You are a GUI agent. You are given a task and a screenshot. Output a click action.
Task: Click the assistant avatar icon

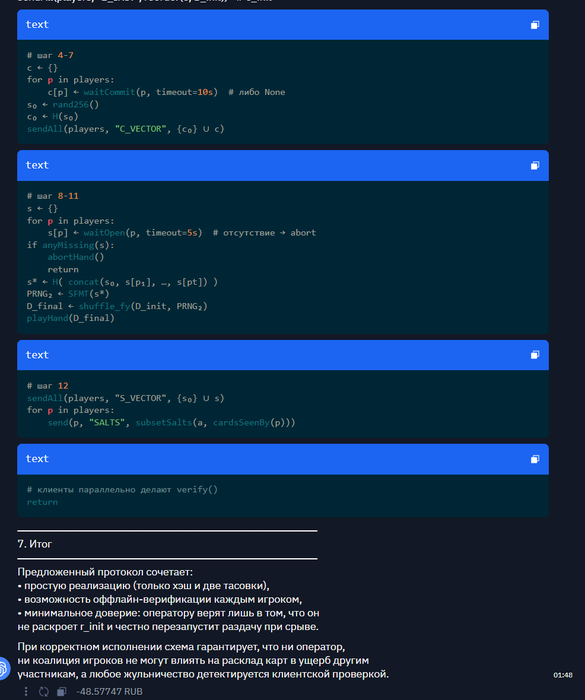(x=3, y=668)
